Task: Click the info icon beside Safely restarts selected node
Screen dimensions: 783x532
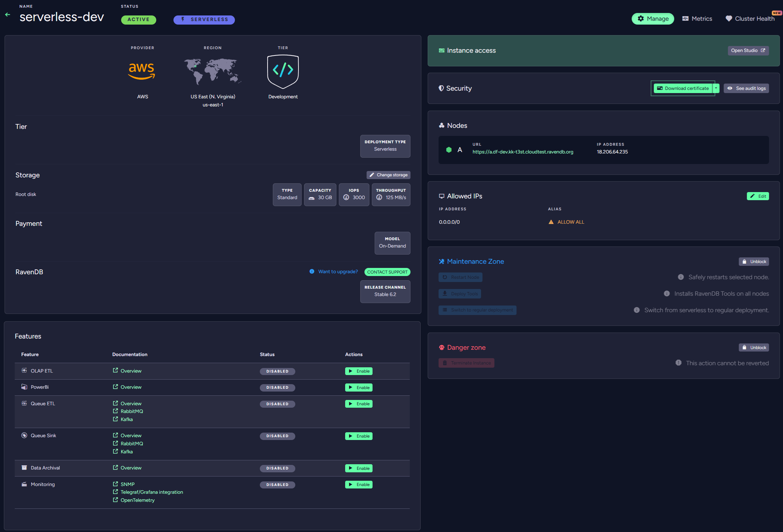Action: coord(681,277)
